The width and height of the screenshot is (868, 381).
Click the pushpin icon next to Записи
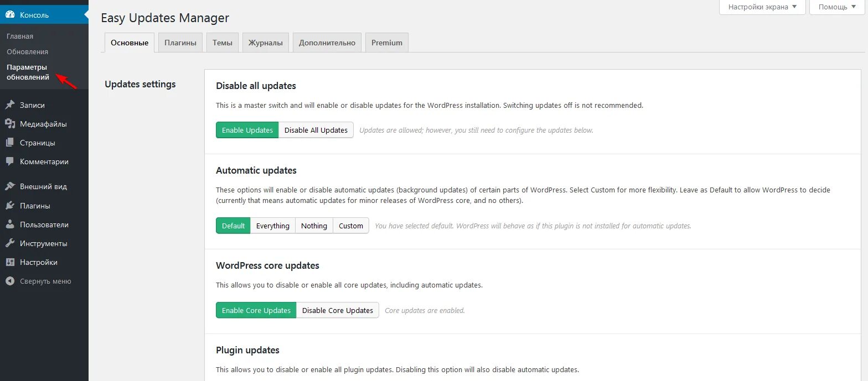[10, 105]
